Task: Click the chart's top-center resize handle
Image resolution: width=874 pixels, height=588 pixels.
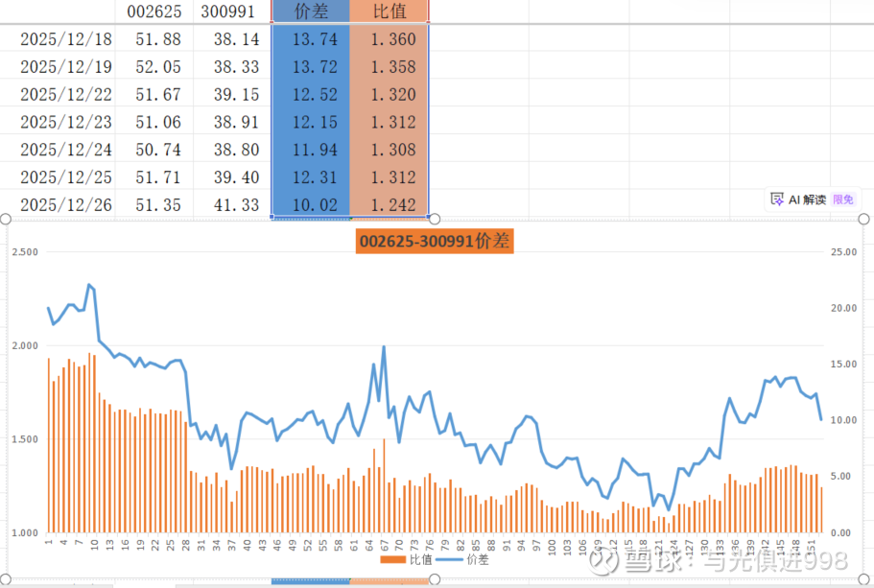Action: (x=435, y=219)
